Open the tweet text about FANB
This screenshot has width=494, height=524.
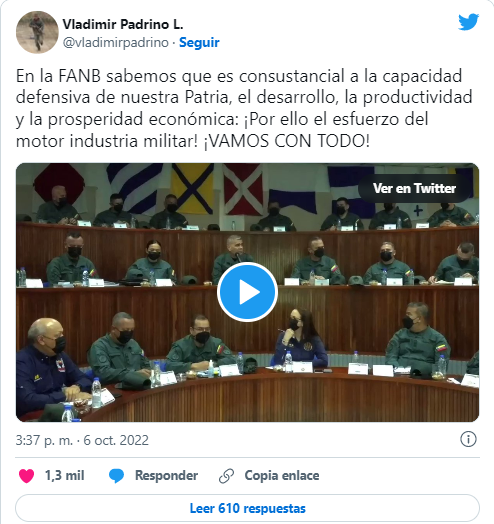pos(244,108)
